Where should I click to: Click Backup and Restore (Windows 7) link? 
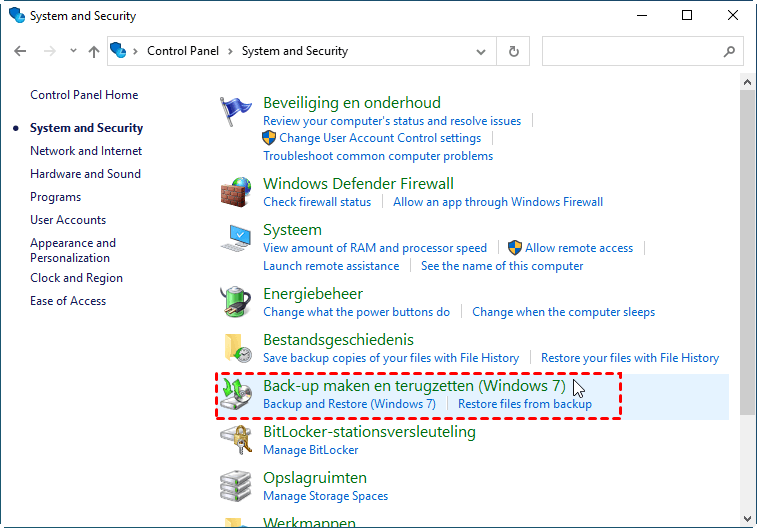[x=350, y=404]
